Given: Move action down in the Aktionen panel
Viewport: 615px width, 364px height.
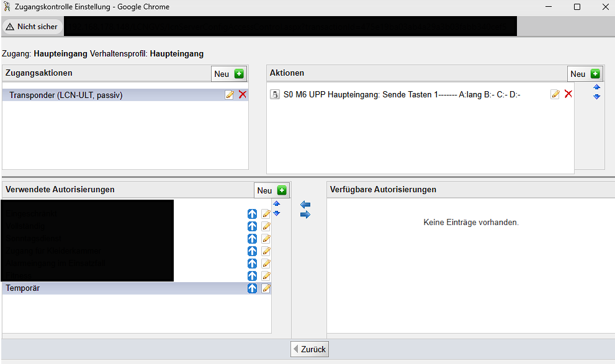Looking at the screenshot, I should [596, 97].
